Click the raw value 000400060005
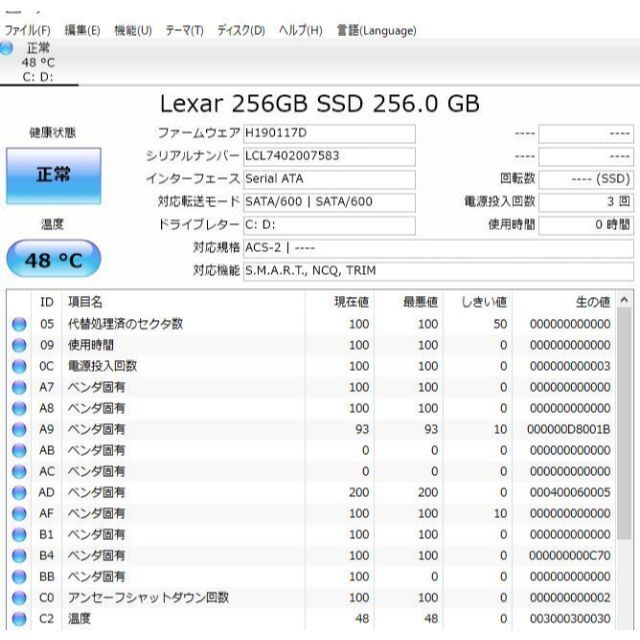 click(570, 493)
